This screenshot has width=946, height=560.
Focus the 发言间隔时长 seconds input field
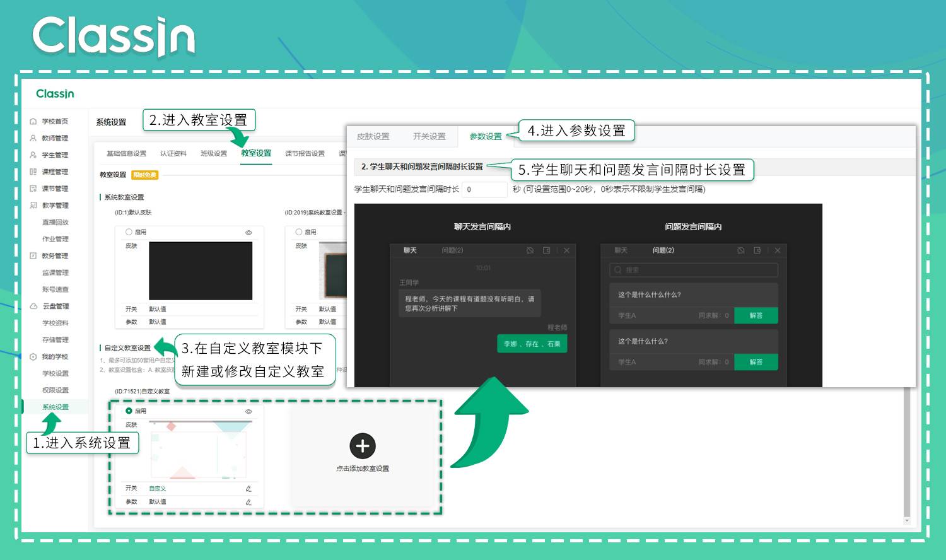point(484,189)
